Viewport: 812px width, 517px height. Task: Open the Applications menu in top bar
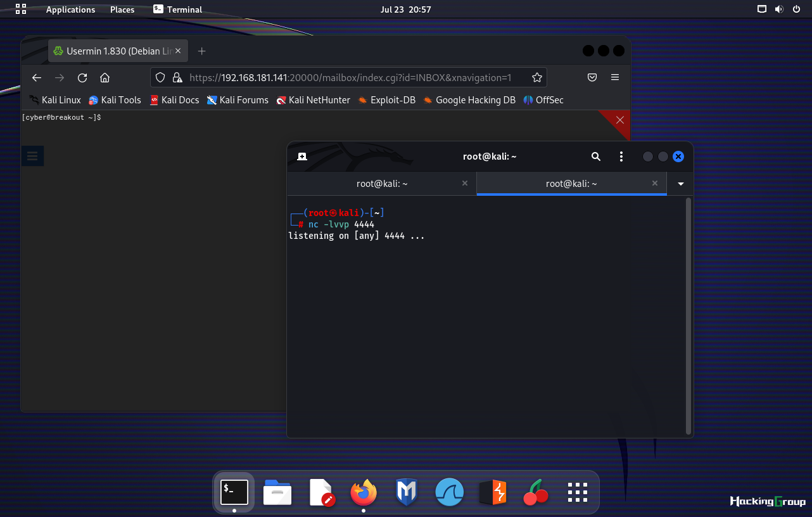point(70,10)
